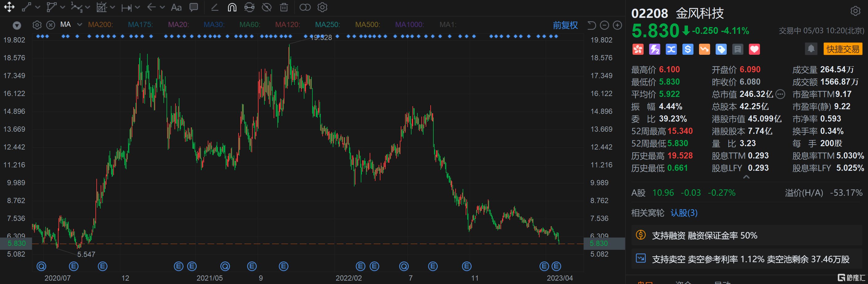Select the 1-3 wave pattern tool
Viewport: 868px width, 284px height.
coord(77,7)
